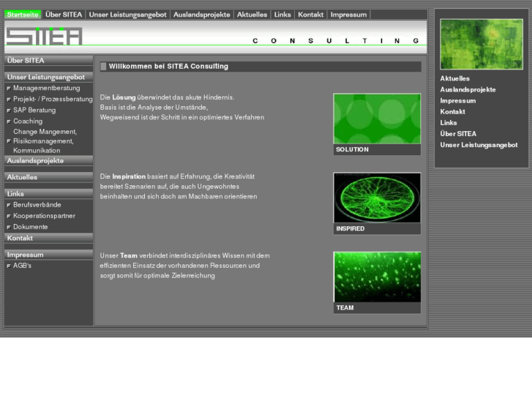Screen dimensions: 532x399
Task: Click the SOLUTION caption label
Action: click(352, 149)
